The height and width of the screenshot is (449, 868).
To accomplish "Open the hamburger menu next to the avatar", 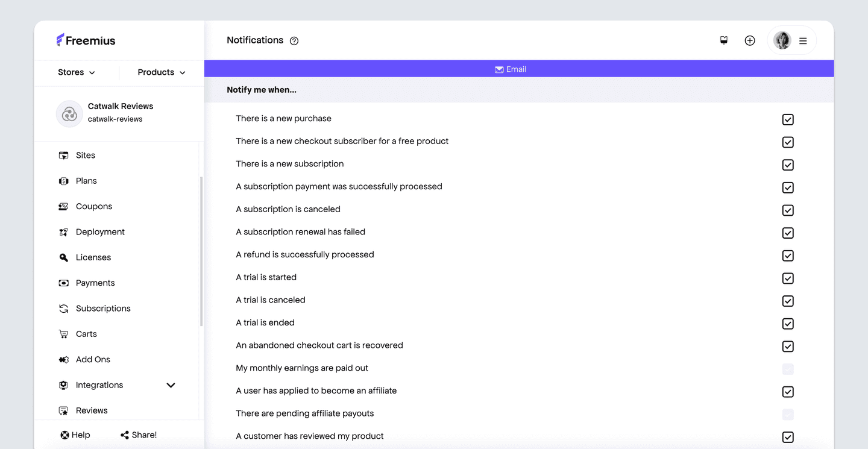I will click(803, 40).
